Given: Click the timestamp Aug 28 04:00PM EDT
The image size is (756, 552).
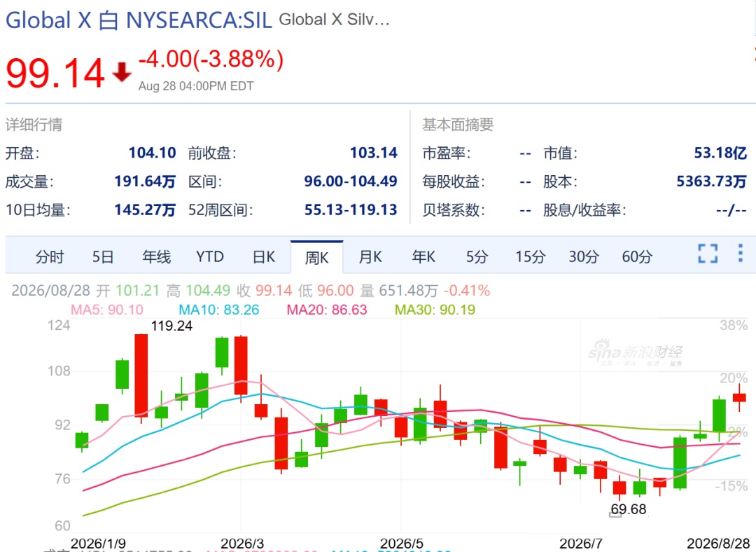Looking at the screenshot, I should coord(196,86).
